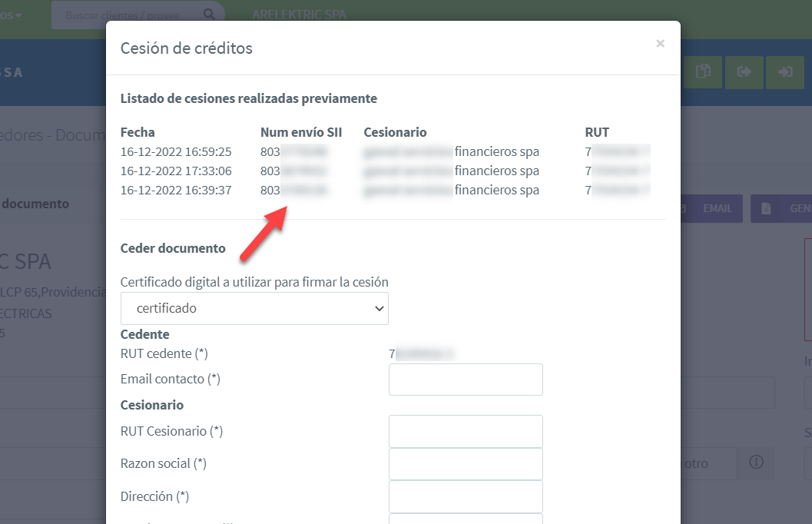Click the Num envío SII column header

tap(300, 132)
